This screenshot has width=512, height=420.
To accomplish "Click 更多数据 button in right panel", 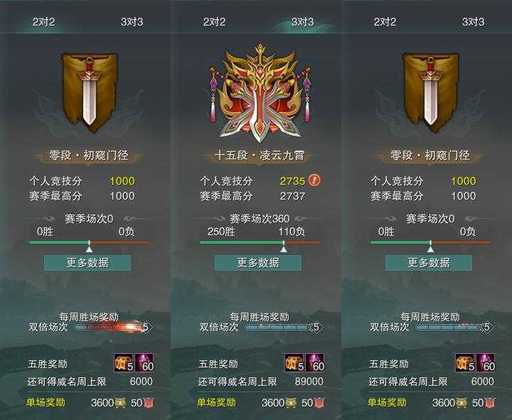I will (x=429, y=263).
